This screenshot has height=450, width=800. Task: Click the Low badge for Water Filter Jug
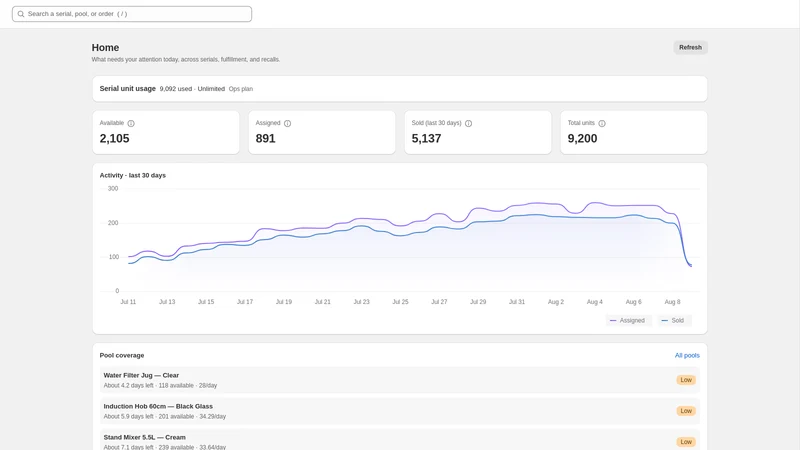pyautogui.click(x=686, y=380)
